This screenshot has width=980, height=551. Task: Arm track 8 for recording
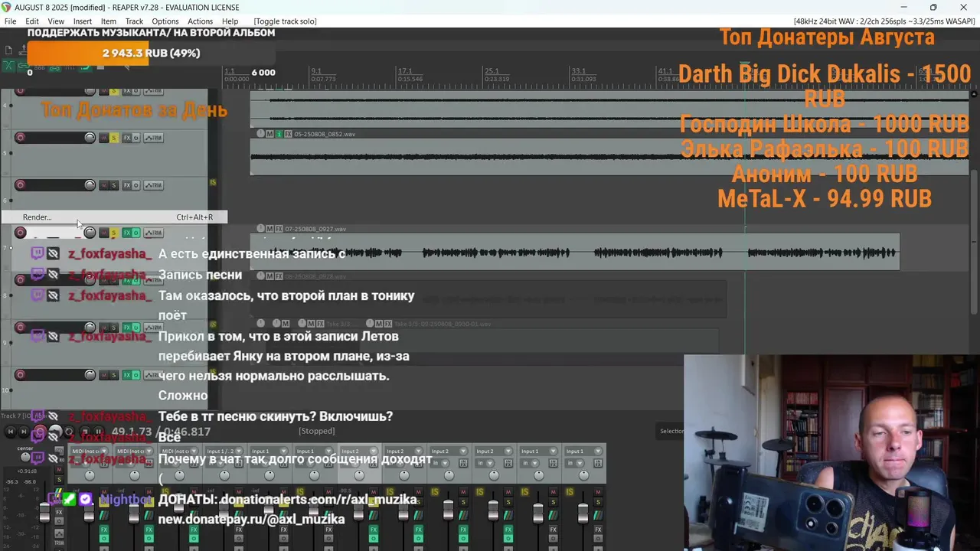[20, 280]
